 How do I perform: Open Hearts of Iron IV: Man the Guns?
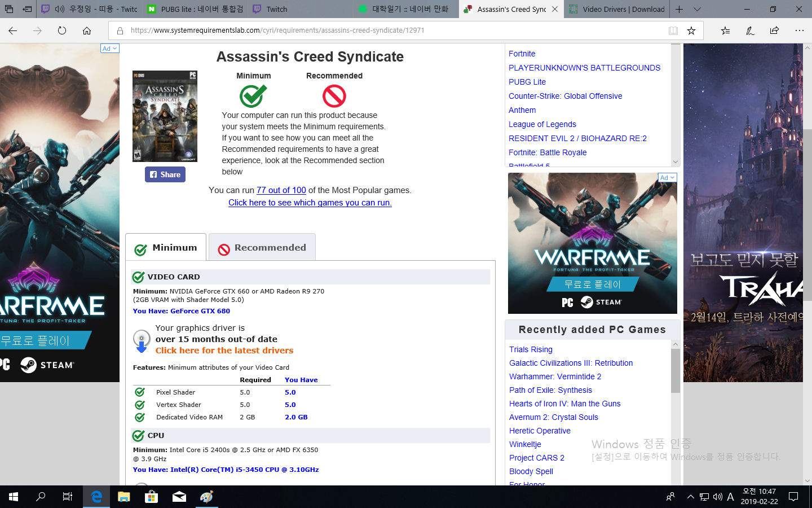(564, 404)
